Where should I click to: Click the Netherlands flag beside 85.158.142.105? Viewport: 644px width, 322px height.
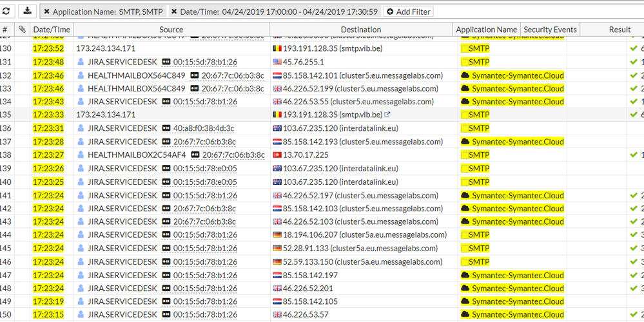(277, 301)
